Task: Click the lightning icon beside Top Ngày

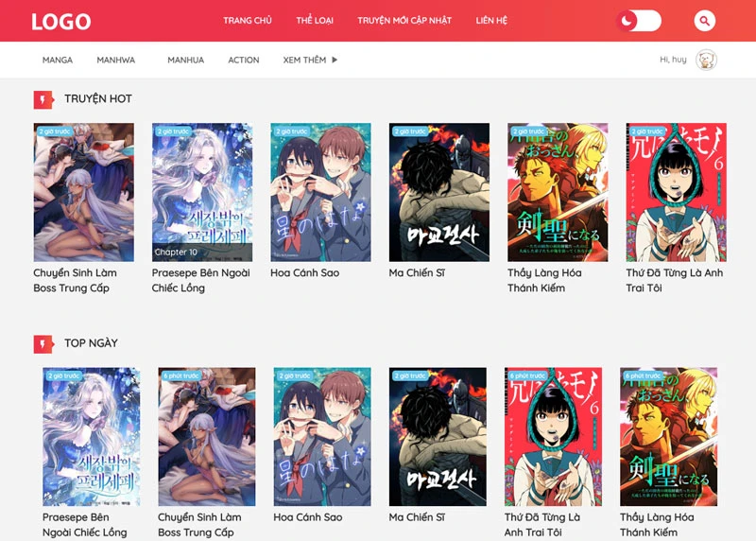Action: coord(43,343)
